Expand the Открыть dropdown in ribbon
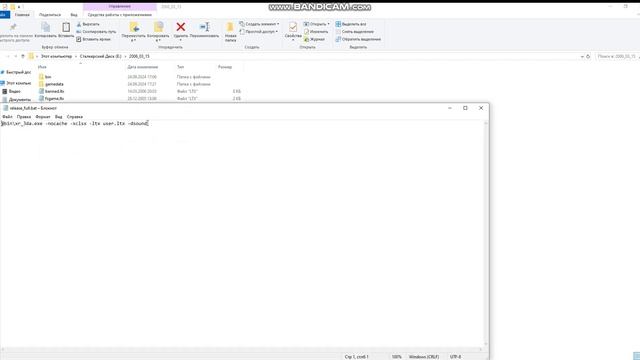The height and width of the screenshot is (360, 640). (328, 24)
